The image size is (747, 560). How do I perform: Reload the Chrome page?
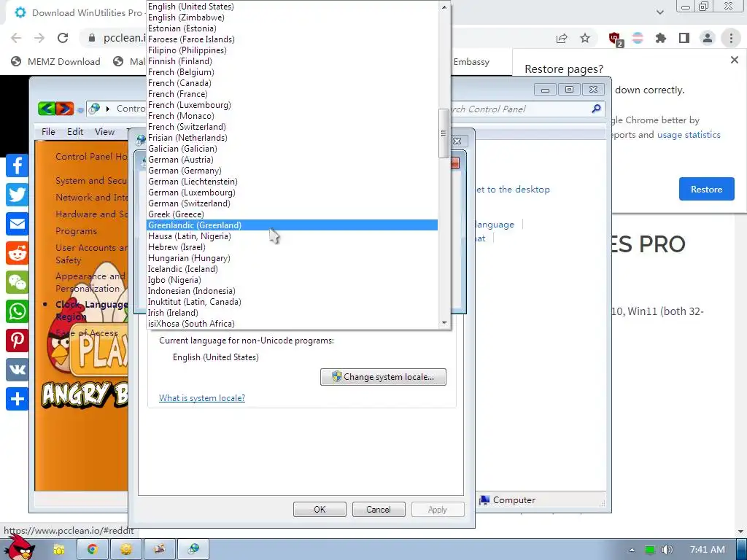point(63,38)
